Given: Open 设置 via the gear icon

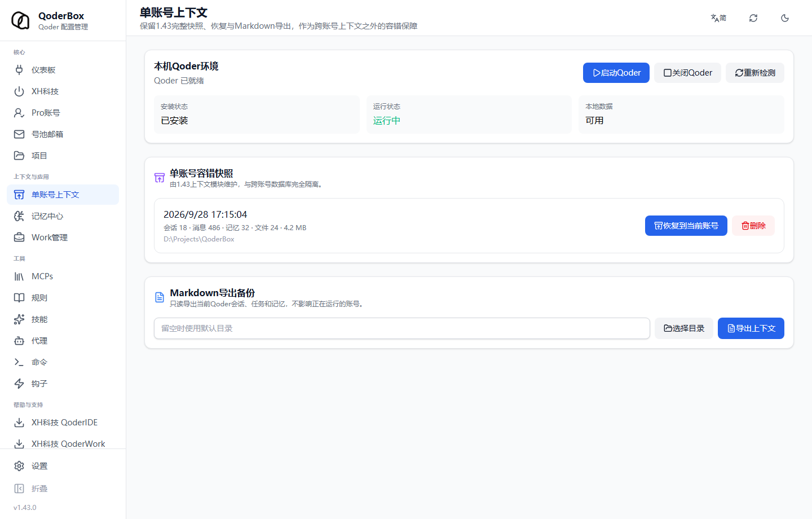Looking at the screenshot, I should coord(19,466).
